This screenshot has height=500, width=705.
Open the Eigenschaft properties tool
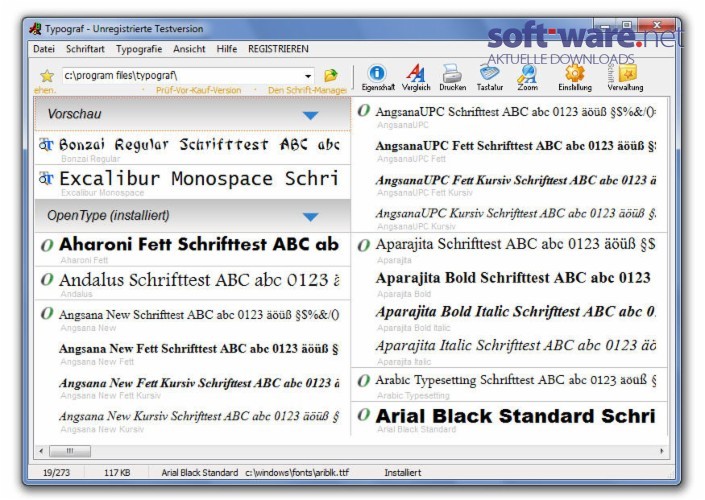click(378, 77)
